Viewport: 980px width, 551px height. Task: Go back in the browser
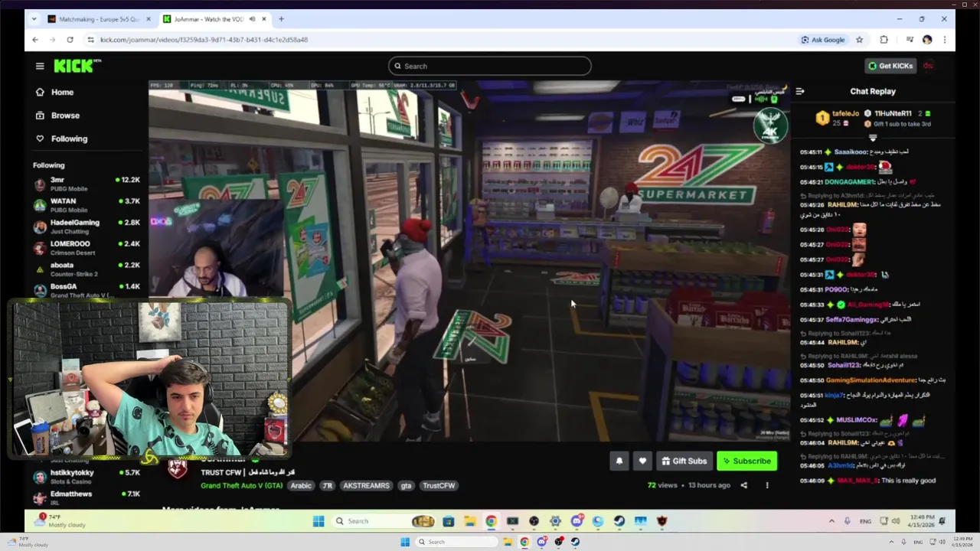point(35,40)
